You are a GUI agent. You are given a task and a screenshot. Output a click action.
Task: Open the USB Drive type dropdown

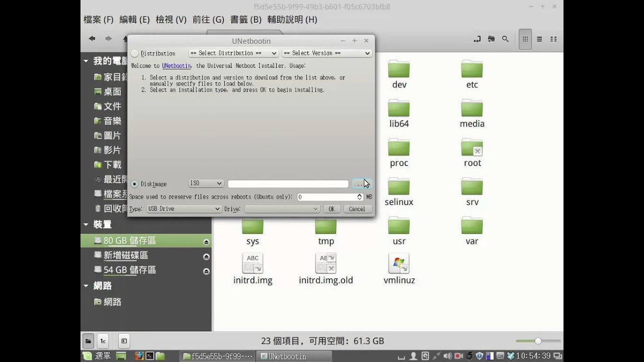184,209
